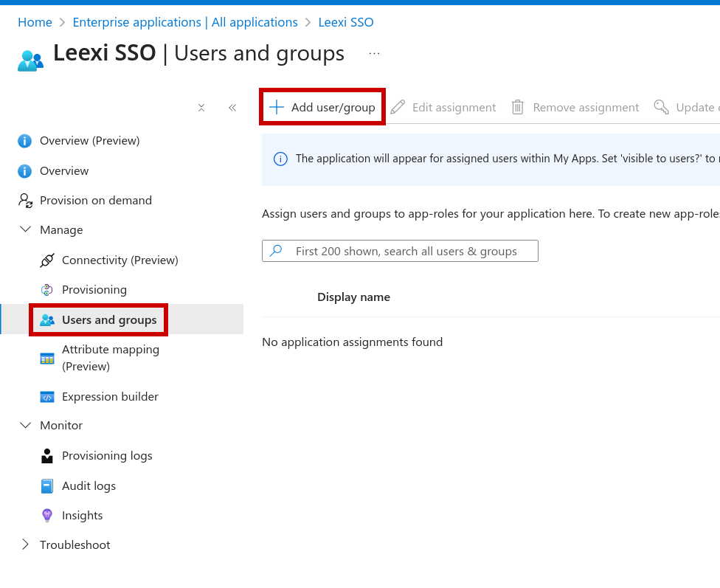Screen dimensions: 720x588
Task: Click the magnifier icon in the search box
Action: 276,251
